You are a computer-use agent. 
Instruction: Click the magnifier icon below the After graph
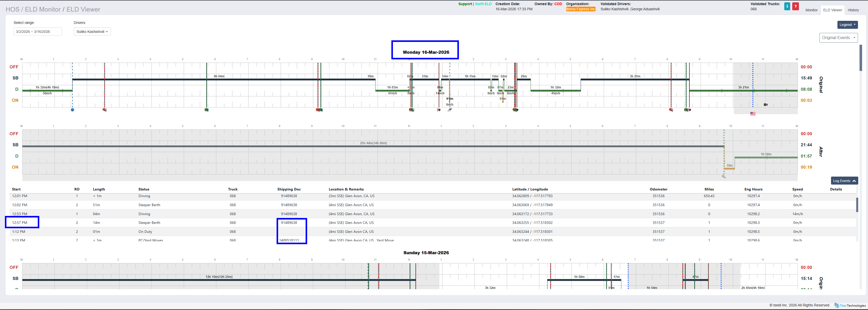723,177
